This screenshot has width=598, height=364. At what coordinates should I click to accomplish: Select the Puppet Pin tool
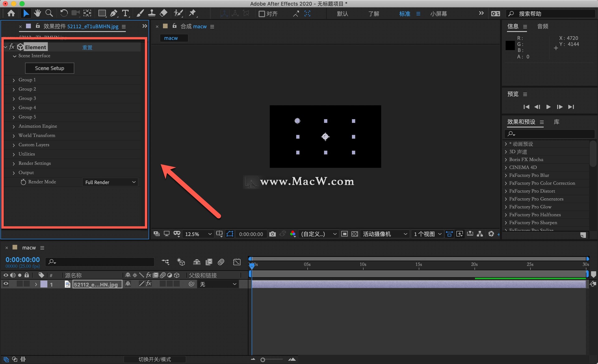193,13
